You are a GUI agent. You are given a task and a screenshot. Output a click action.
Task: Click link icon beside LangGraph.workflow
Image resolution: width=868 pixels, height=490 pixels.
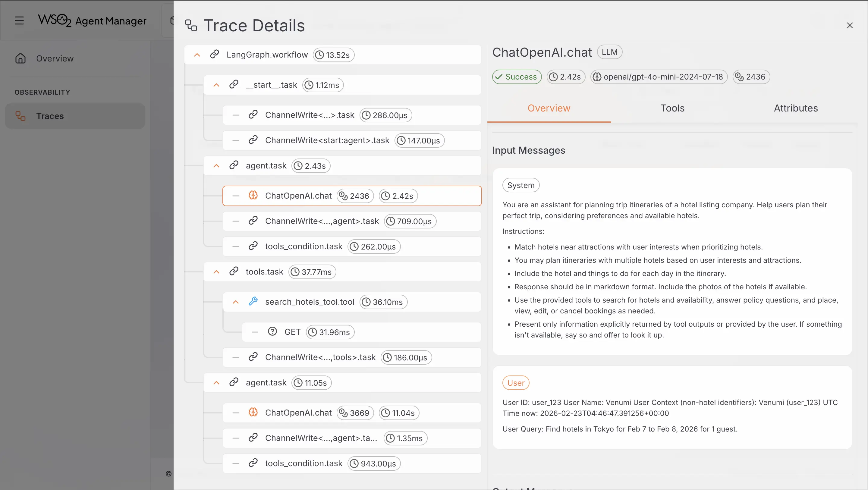click(x=215, y=55)
